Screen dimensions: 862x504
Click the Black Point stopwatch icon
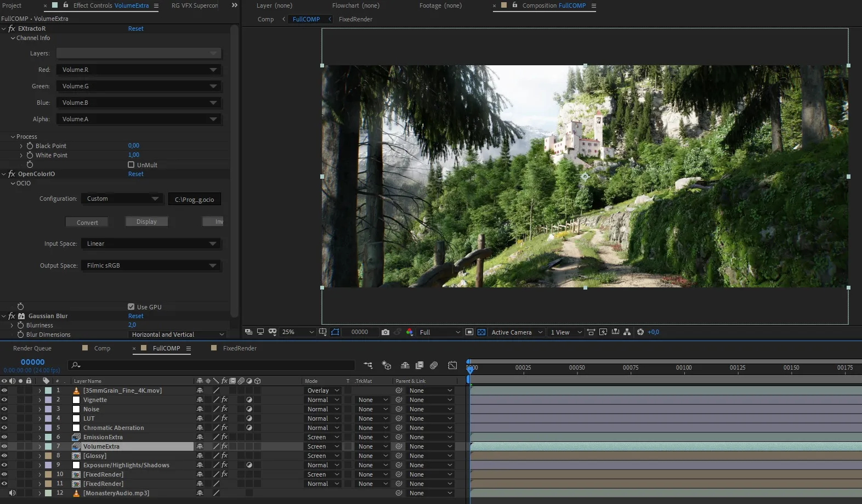[x=30, y=146]
